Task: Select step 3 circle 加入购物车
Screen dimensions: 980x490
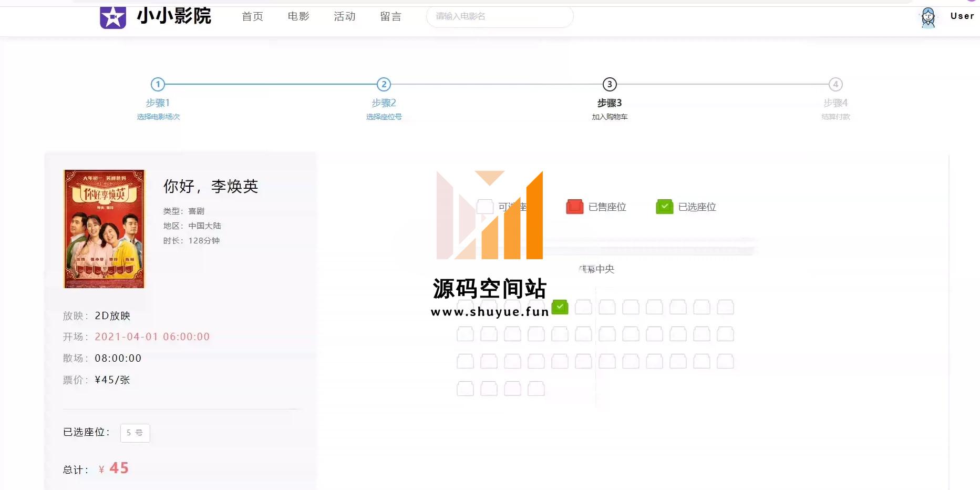Action: 610,84
